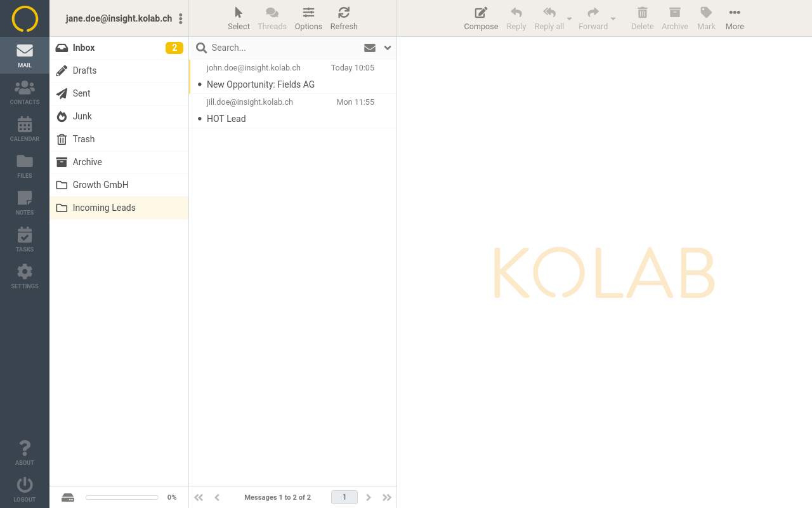Open the About help icon
Image resolution: width=812 pixels, height=508 pixels.
click(25, 453)
